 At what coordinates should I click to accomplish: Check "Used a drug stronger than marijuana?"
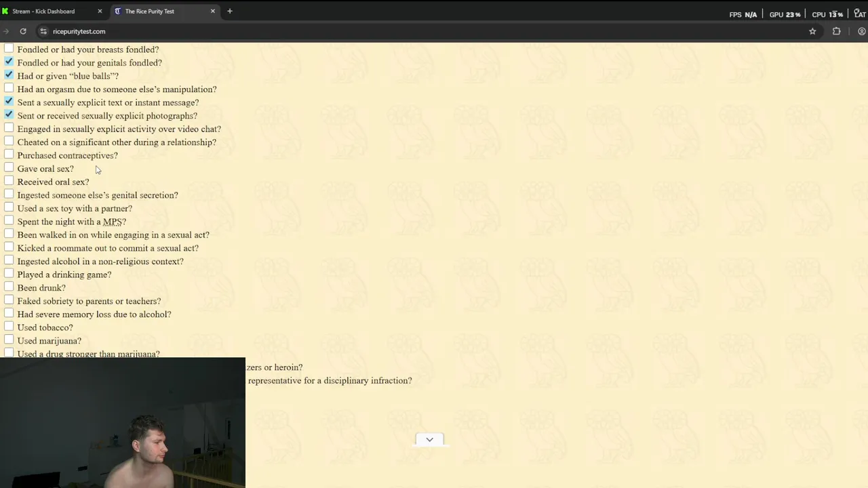(9, 353)
